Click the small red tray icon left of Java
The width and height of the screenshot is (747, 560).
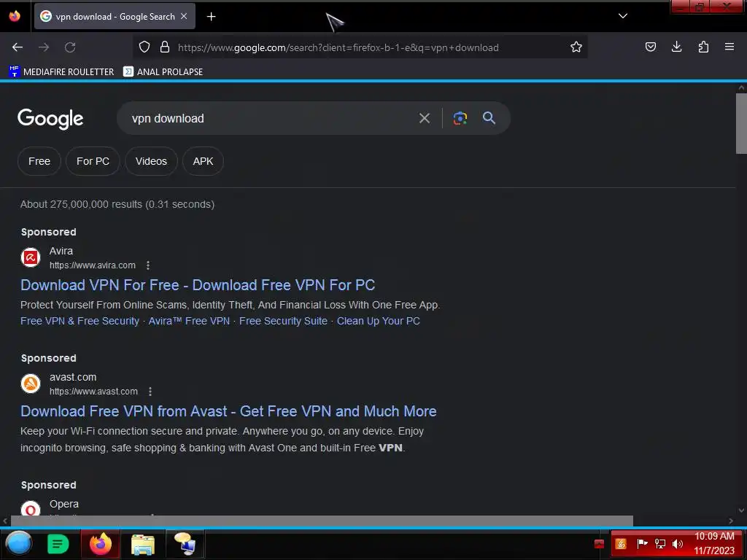click(x=600, y=544)
